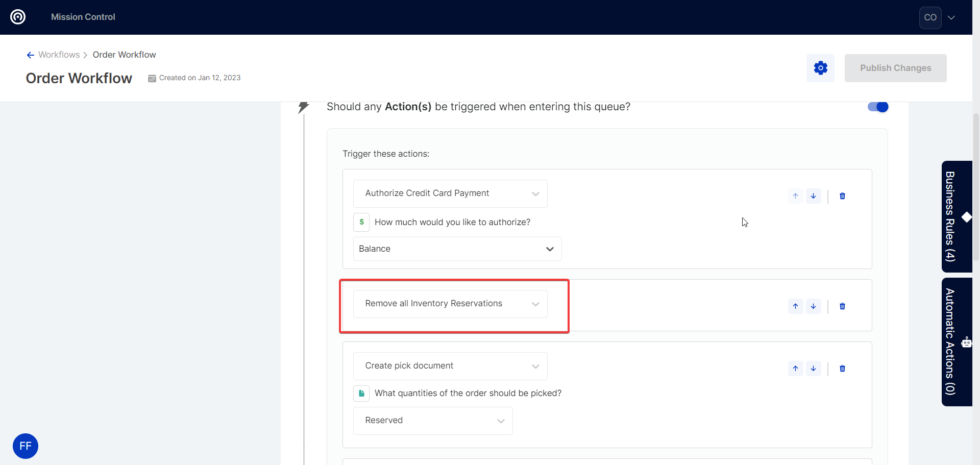Move Create pick document action up
Viewport: 980px width, 465px height.
795,369
